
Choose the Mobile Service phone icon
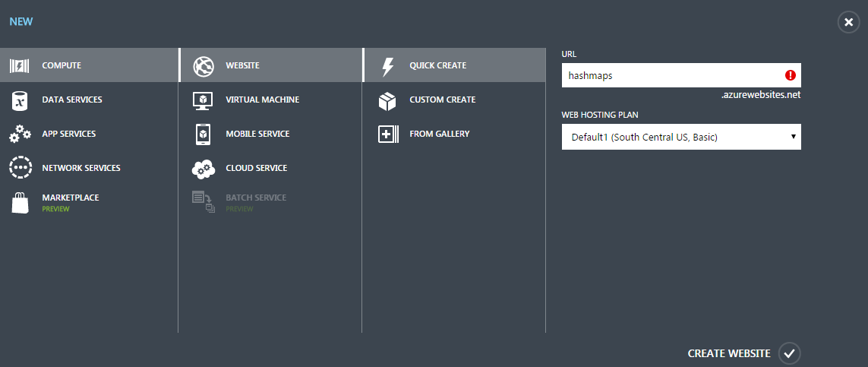click(x=204, y=134)
